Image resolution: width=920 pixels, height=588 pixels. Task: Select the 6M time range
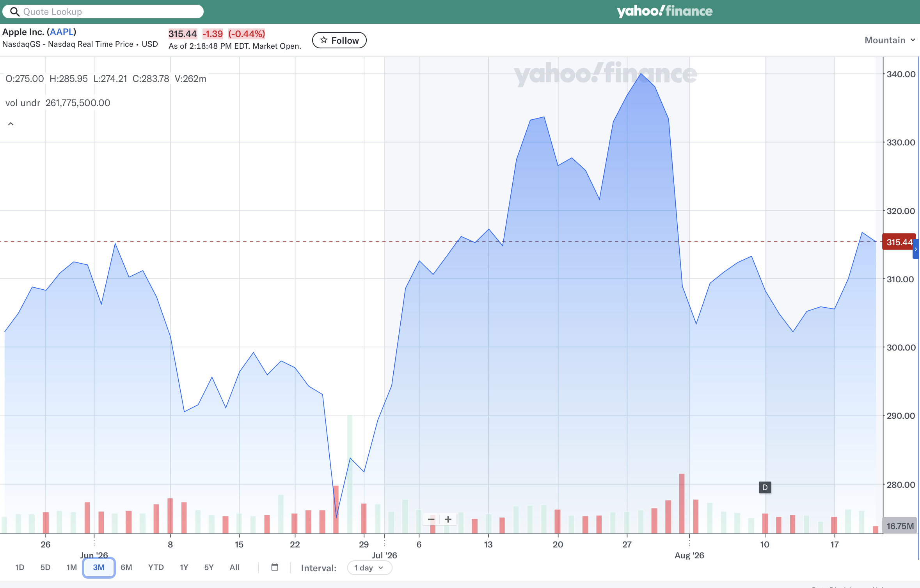click(x=126, y=567)
